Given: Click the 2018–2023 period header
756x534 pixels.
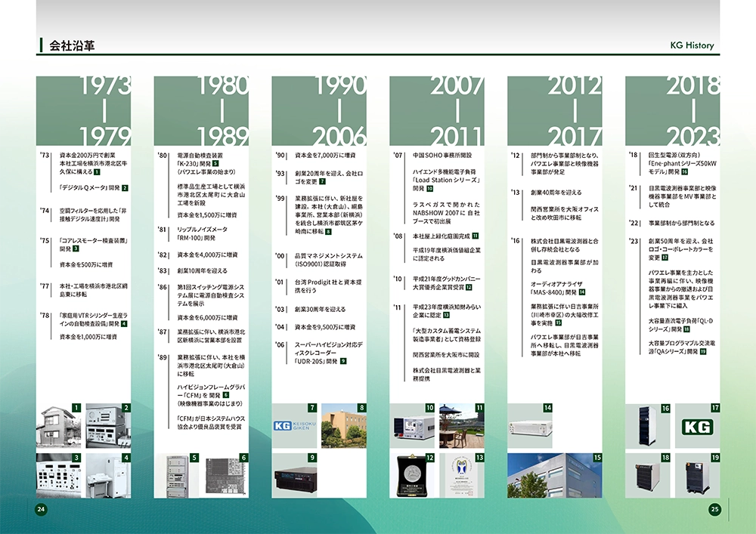Looking at the screenshot, I should 672,110.
